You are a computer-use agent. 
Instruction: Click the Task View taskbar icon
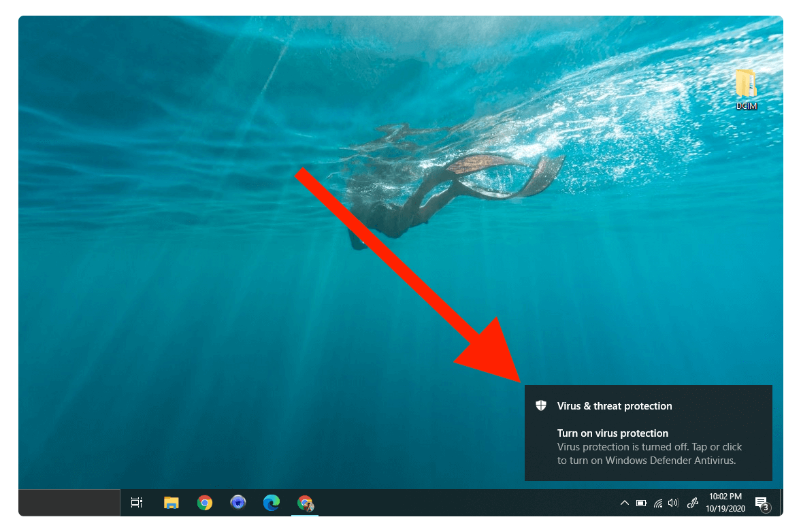137,503
